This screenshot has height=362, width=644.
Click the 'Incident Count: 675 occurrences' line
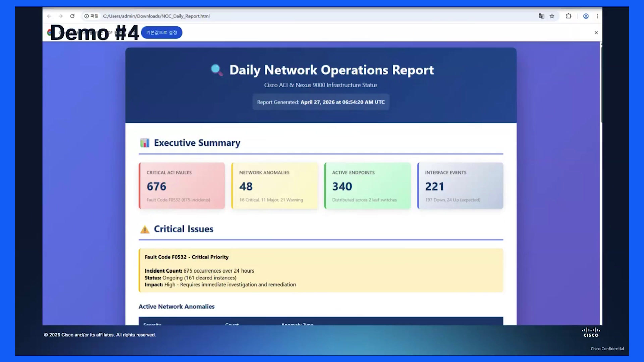point(199,271)
